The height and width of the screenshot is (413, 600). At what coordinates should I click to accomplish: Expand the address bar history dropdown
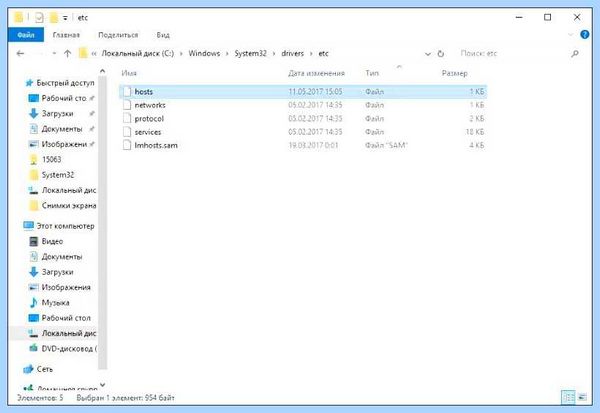pos(428,54)
